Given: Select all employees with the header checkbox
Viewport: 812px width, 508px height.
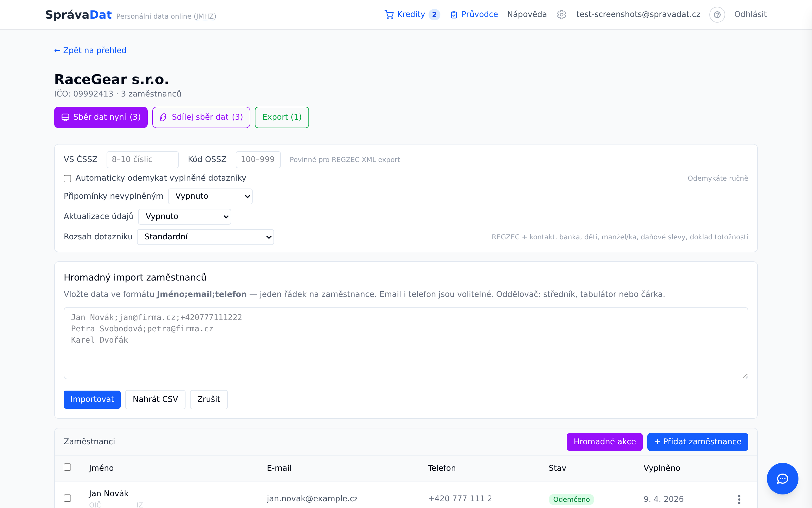Looking at the screenshot, I should tap(67, 467).
